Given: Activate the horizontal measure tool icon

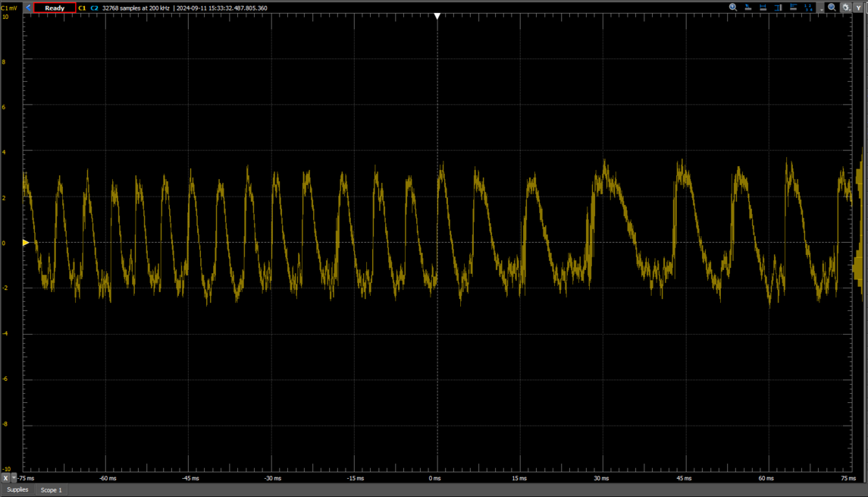Looking at the screenshot, I should (x=763, y=8).
